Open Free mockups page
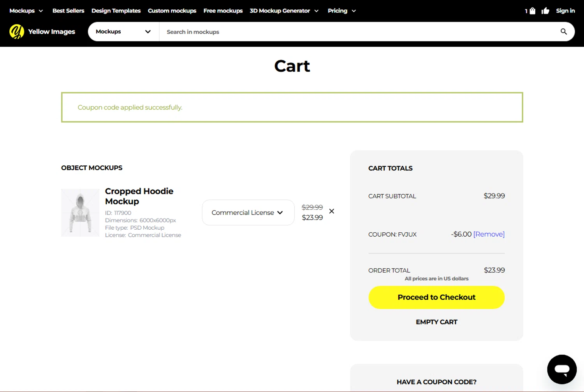Image resolution: width=584 pixels, height=392 pixels. point(223,11)
